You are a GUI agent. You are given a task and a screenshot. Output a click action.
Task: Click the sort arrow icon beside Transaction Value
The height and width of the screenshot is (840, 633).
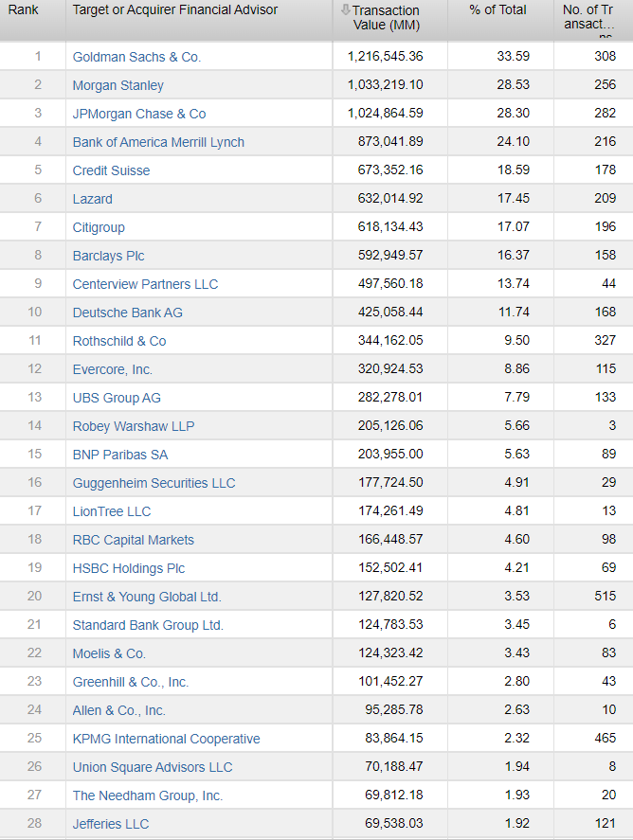click(x=345, y=10)
